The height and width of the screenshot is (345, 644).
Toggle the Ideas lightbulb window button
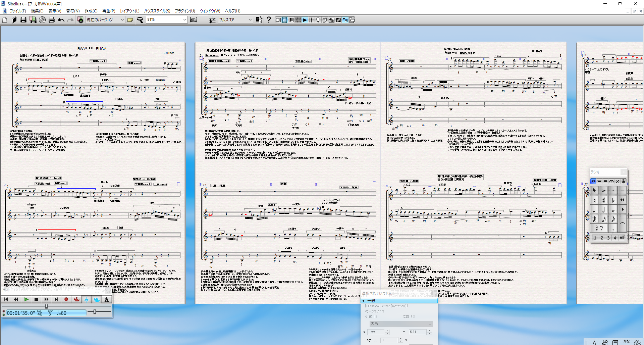click(318, 20)
